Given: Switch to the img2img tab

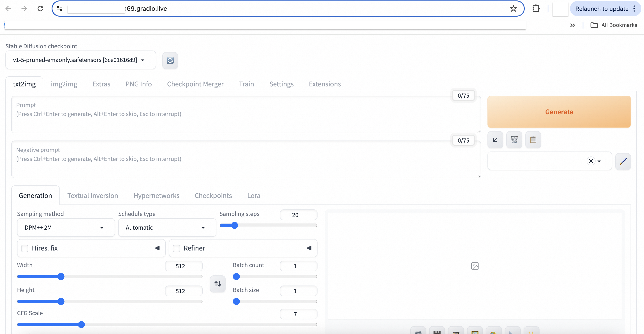Looking at the screenshot, I should [x=64, y=84].
